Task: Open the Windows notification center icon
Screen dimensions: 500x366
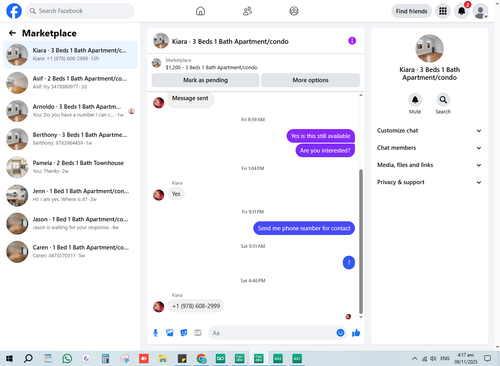Action: (488, 359)
